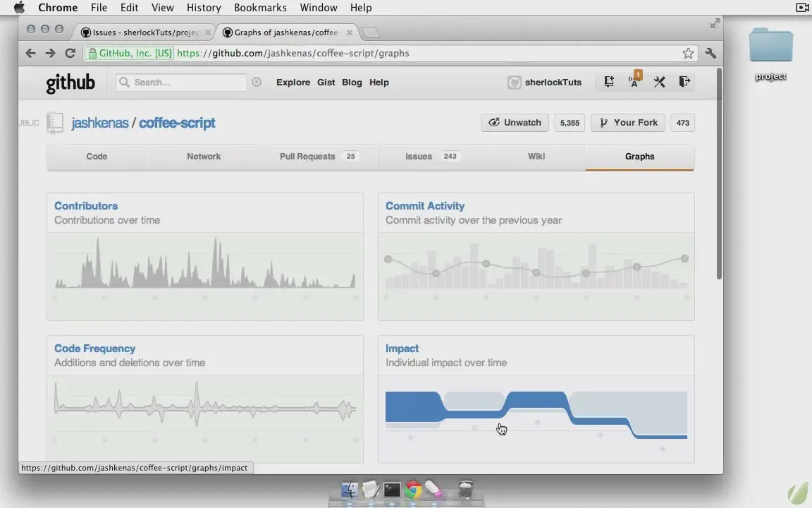Select the project folder on desktop

(770, 54)
